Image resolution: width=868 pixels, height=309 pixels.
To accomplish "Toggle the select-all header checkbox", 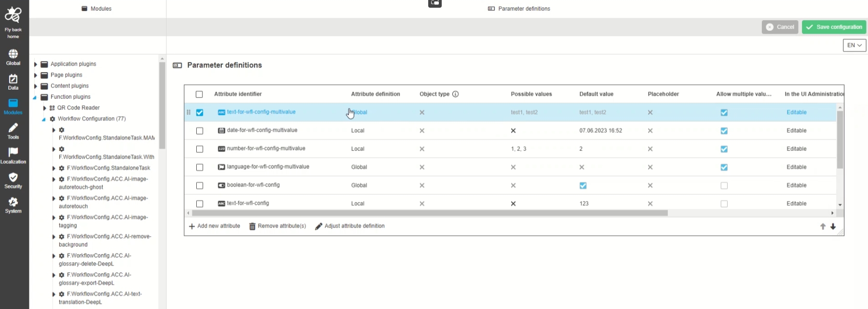I will coord(199,94).
